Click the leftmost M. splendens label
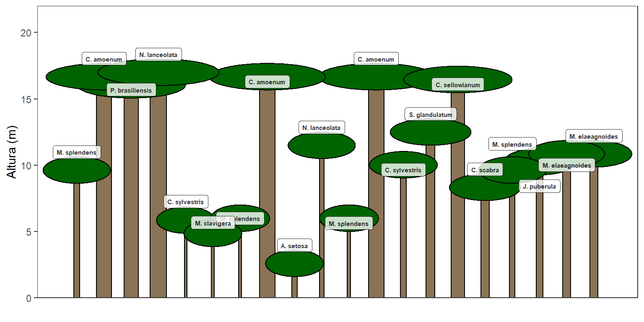This screenshot has width=644, height=322. point(76,153)
